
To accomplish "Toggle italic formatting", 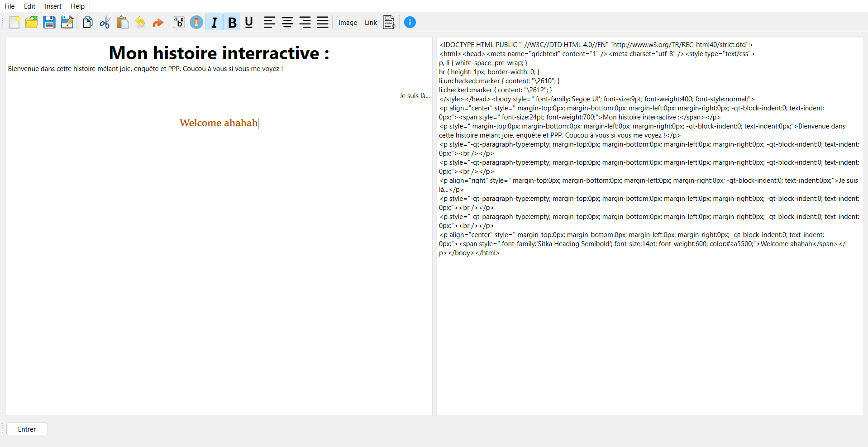I will coord(214,22).
